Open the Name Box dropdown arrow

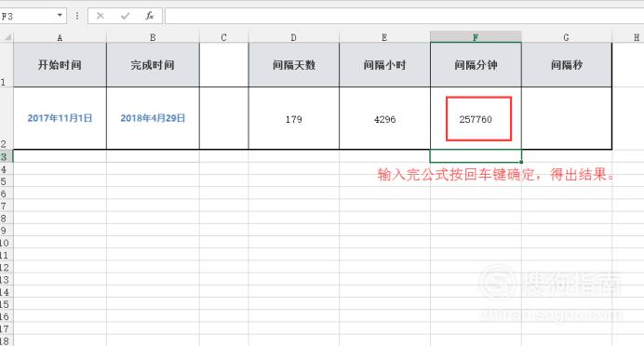[60, 15]
